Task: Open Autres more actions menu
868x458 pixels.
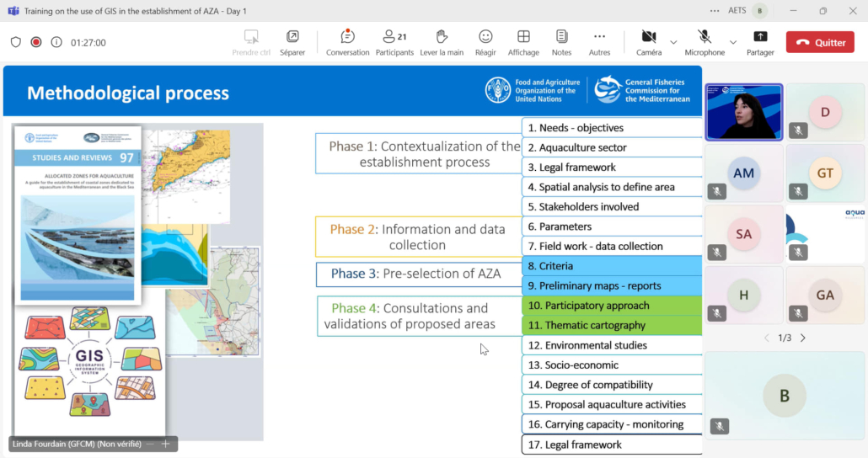Action: (x=599, y=43)
